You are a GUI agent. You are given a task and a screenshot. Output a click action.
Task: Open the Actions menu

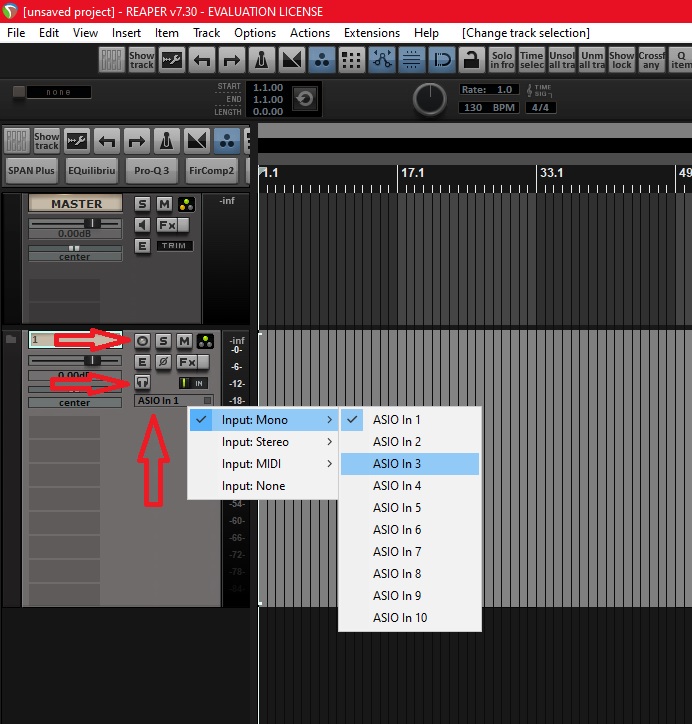pos(310,33)
